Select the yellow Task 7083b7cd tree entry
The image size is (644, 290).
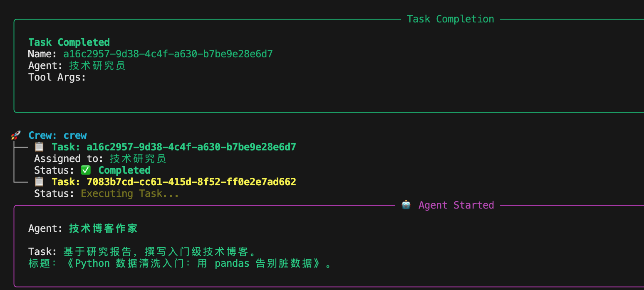coord(173,182)
